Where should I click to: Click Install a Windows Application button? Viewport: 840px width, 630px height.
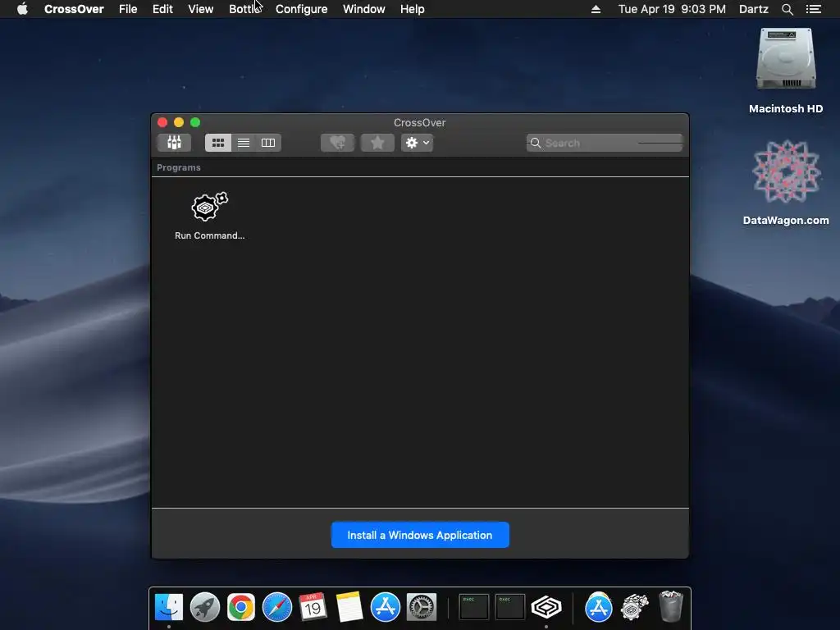(420, 535)
